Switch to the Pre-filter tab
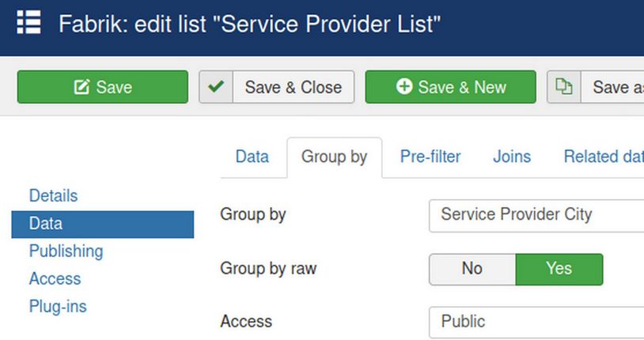 click(x=430, y=157)
